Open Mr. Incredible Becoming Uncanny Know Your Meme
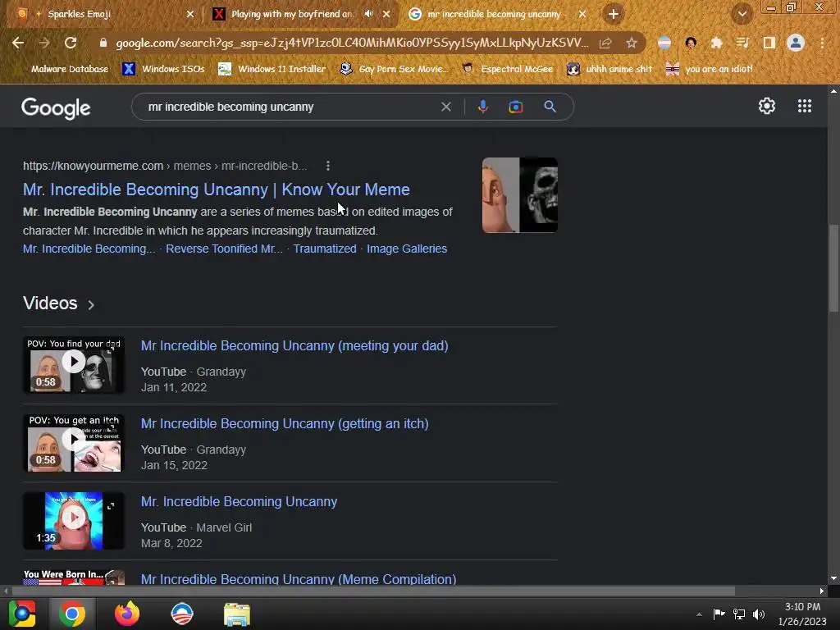This screenshot has height=630, width=840. (x=216, y=189)
